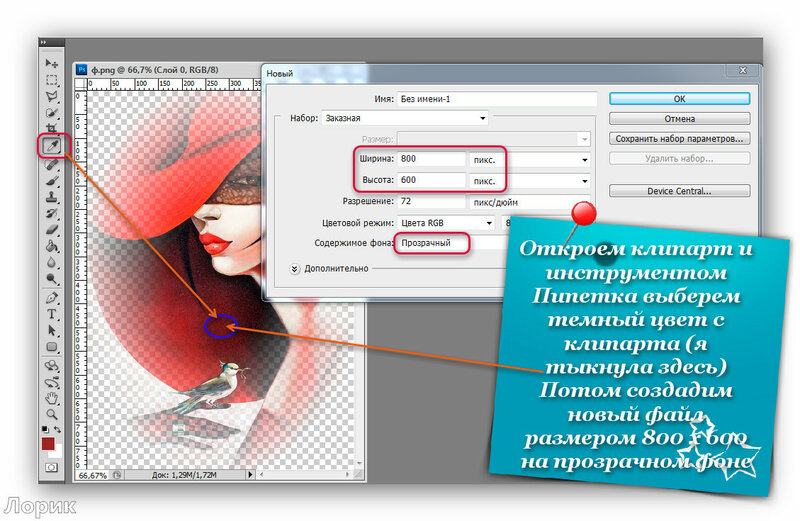Select the History Brush tool

pyautogui.click(x=52, y=213)
